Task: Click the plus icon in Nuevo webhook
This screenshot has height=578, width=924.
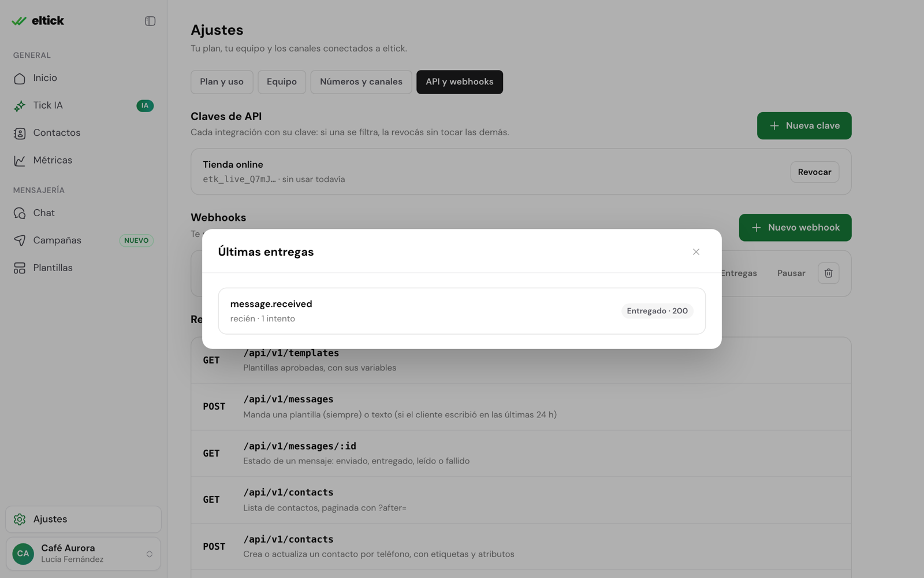Action: coord(756,228)
